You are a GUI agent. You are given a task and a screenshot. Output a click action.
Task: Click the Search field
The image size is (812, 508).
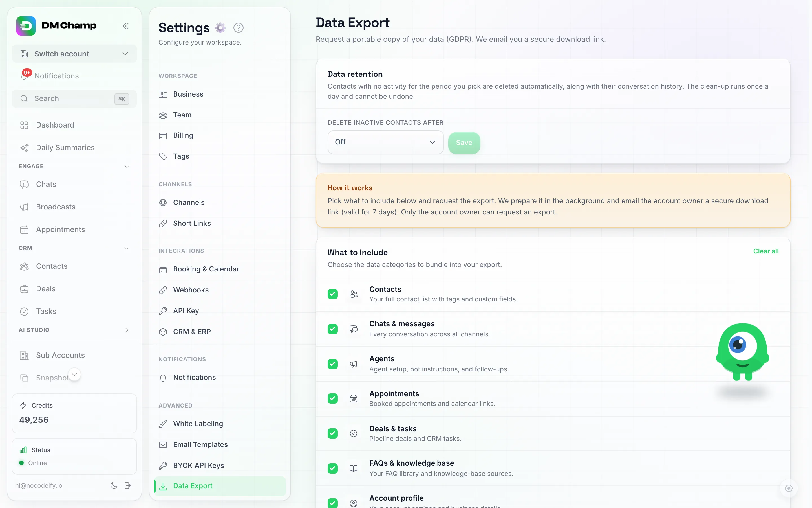pos(74,99)
